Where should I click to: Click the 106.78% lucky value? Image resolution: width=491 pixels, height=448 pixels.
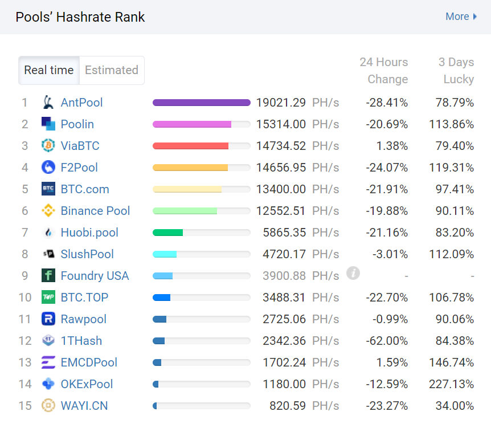[x=451, y=298]
